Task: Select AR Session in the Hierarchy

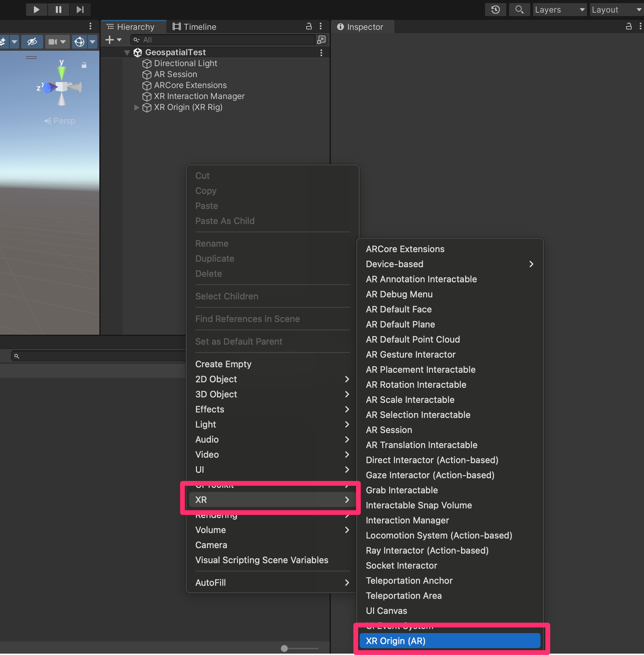Action: tap(175, 74)
